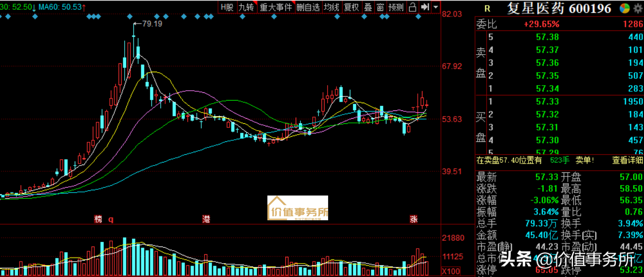Screen dimensions: 644x277
Task: Select sell level 5 price 57.38
Action: click(x=547, y=37)
